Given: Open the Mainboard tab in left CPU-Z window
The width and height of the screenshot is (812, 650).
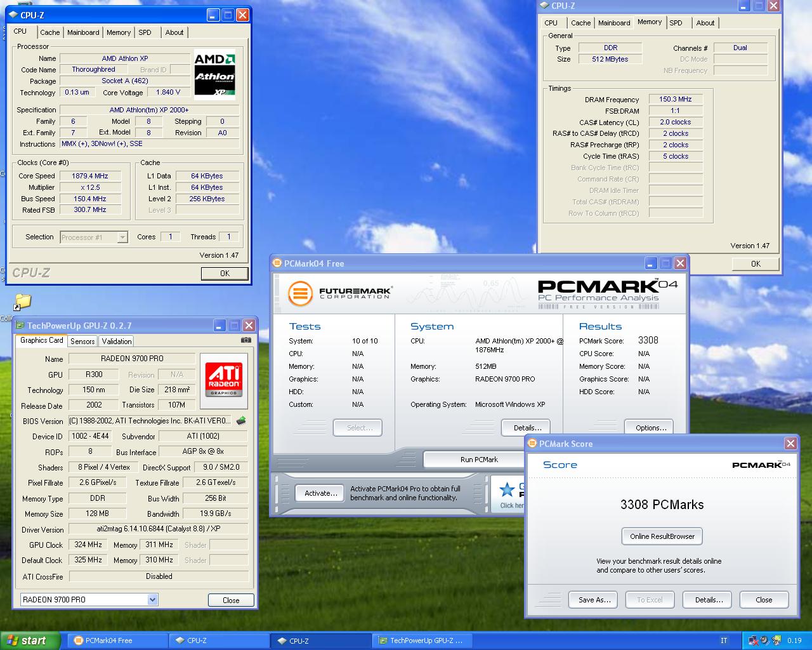Looking at the screenshot, I should (x=83, y=32).
